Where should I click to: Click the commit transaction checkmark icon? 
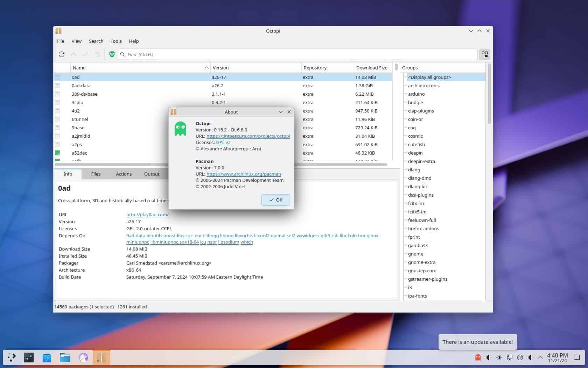(85, 54)
